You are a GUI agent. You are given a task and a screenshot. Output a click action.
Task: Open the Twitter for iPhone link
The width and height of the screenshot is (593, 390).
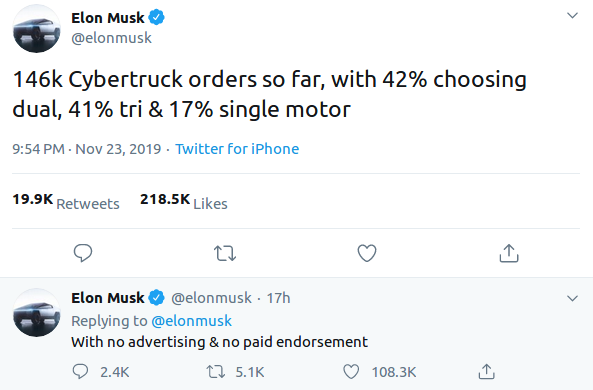[237, 149]
